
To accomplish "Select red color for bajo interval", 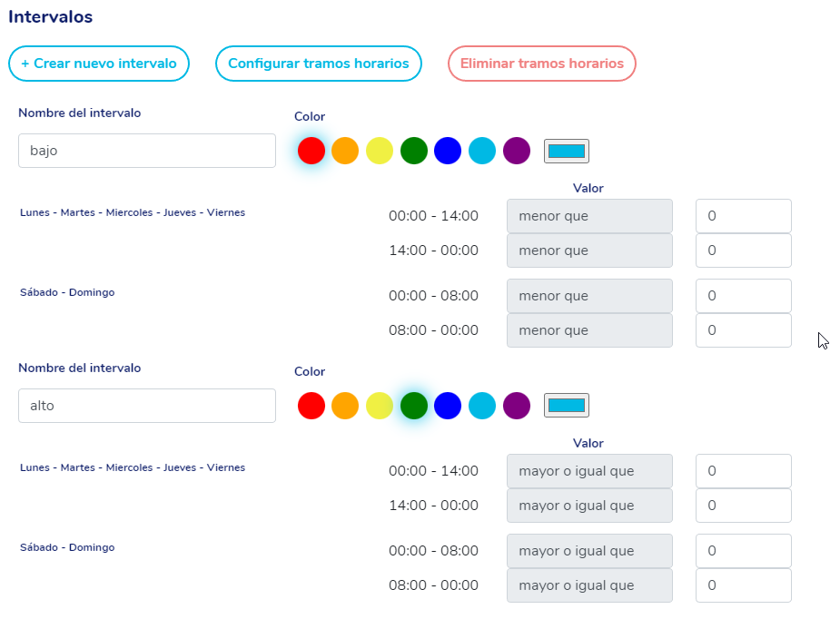I will (311, 151).
